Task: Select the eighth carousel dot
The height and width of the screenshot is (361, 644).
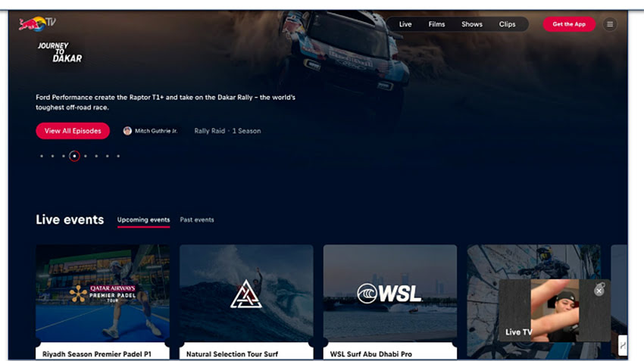Action: [118, 156]
